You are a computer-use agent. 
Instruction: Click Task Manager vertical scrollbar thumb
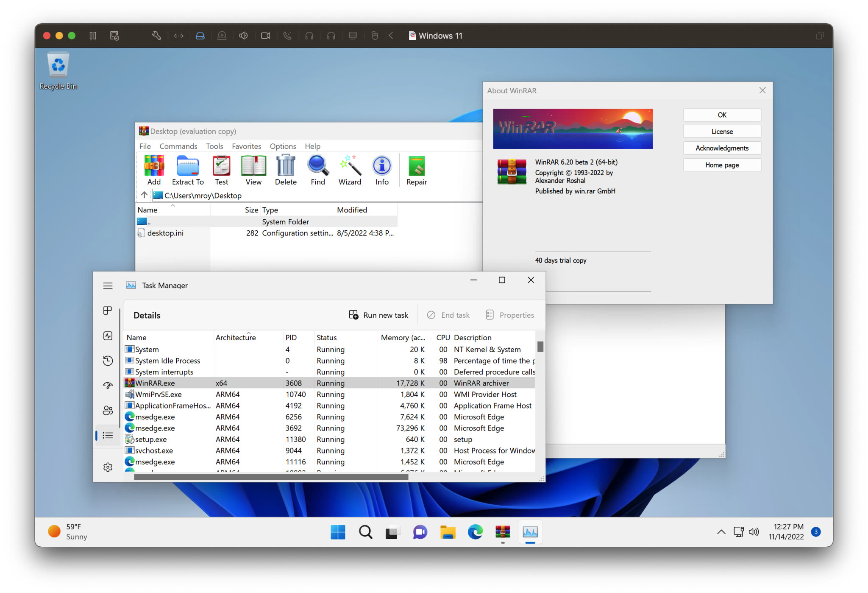click(540, 347)
